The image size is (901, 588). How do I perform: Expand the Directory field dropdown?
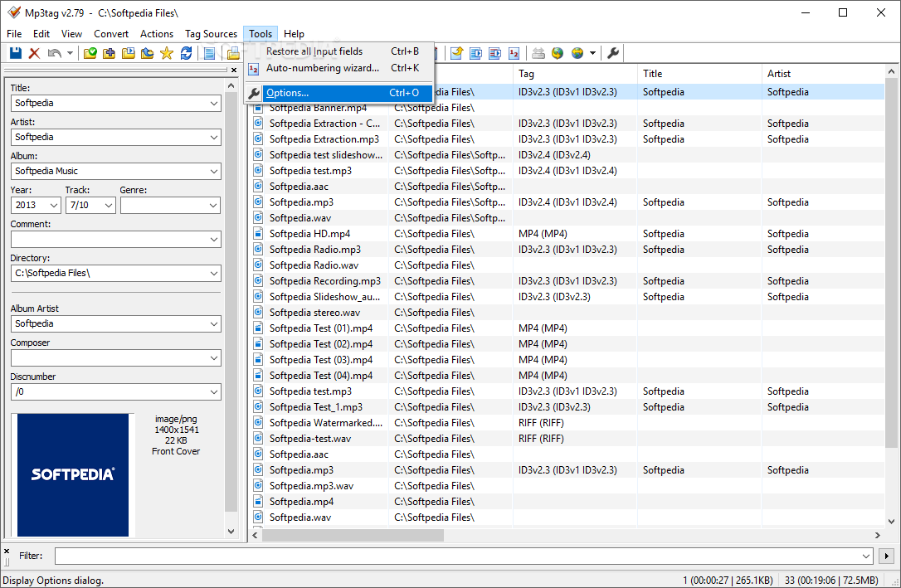pos(214,274)
